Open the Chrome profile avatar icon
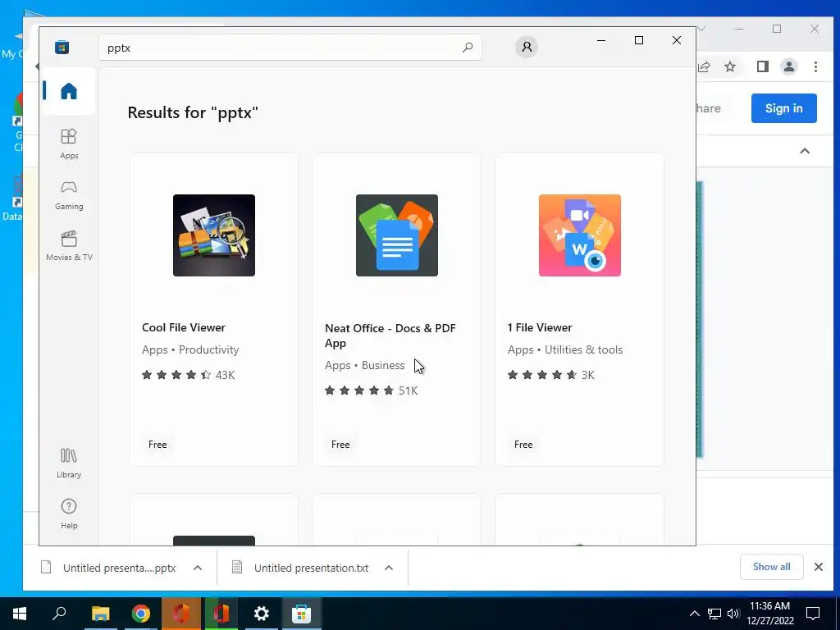Image resolution: width=840 pixels, height=630 pixels. point(788,66)
